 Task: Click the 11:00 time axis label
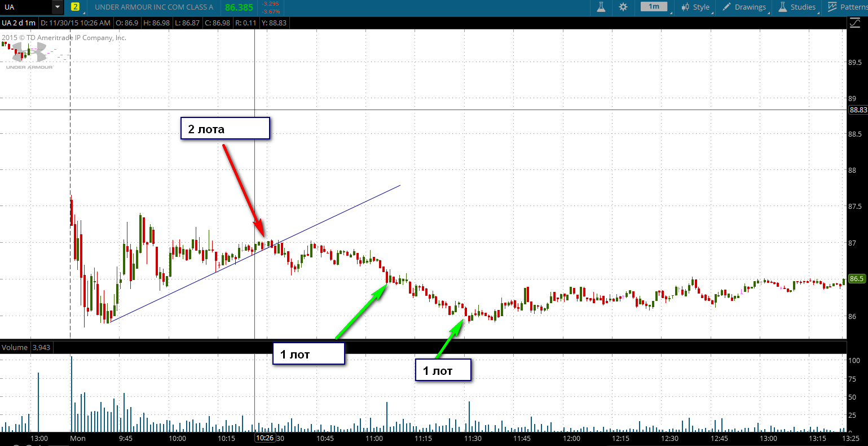pyautogui.click(x=374, y=438)
